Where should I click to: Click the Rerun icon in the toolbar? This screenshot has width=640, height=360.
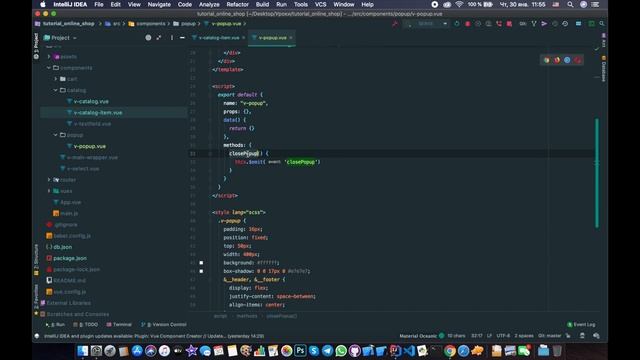coord(457,24)
